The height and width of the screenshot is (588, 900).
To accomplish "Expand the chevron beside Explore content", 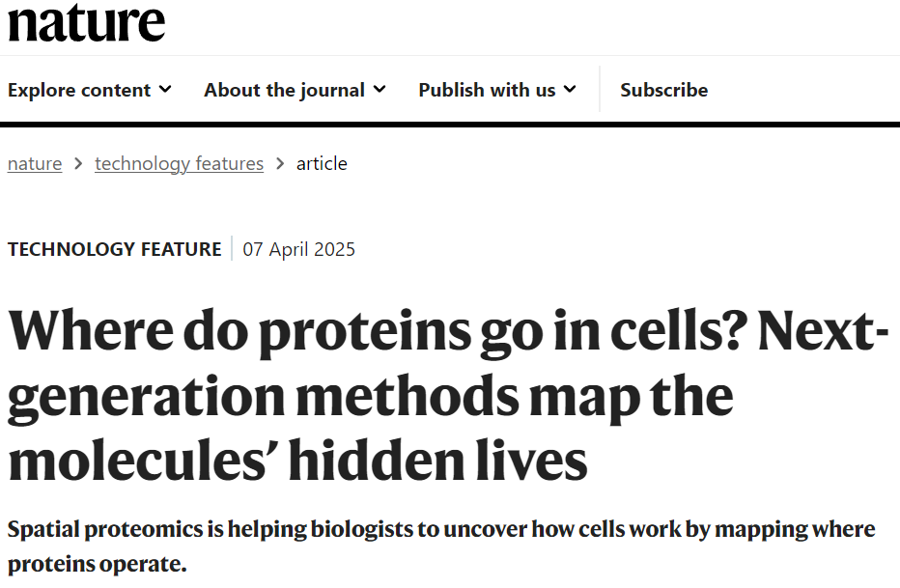I will click(x=165, y=89).
